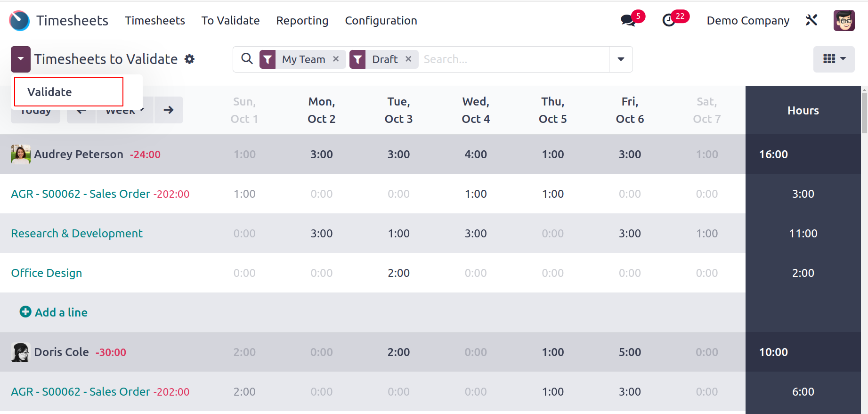This screenshot has height=414, width=868.
Task: Click the Timesheets app logo icon
Action: [x=19, y=21]
